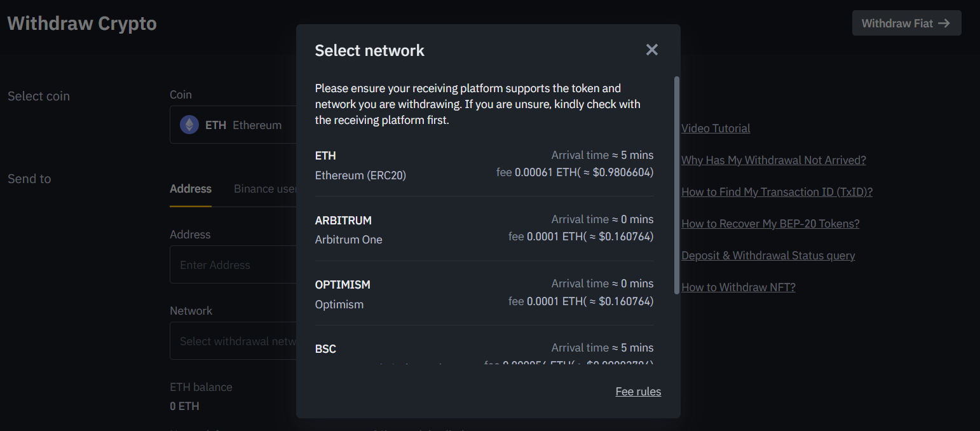Open How to Withdraw NFT? help article

pyautogui.click(x=738, y=287)
